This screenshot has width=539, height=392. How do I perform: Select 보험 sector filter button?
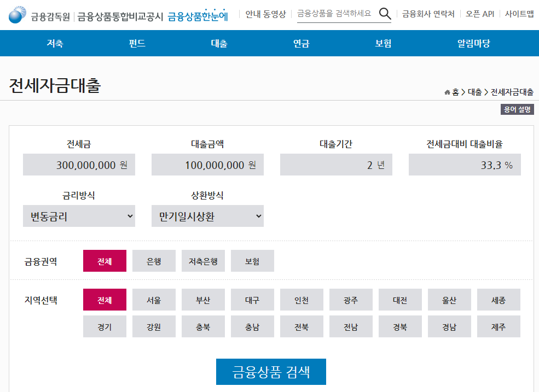coord(252,261)
